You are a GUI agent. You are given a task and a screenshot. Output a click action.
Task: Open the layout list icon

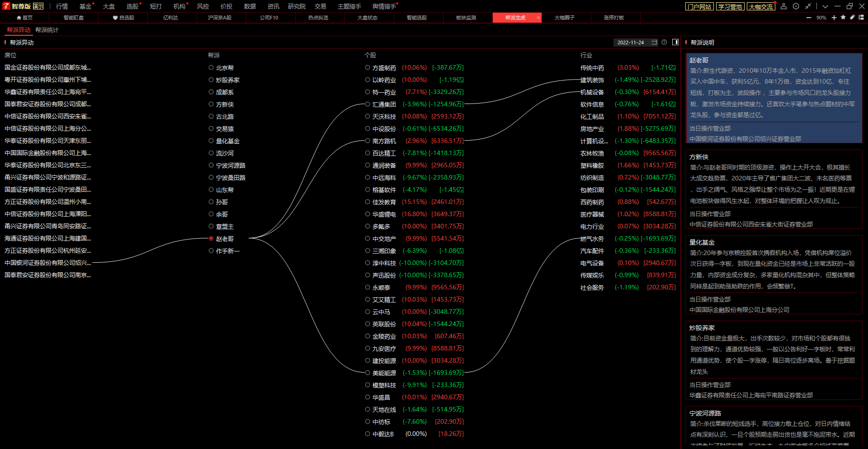pyautogui.click(x=861, y=17)
